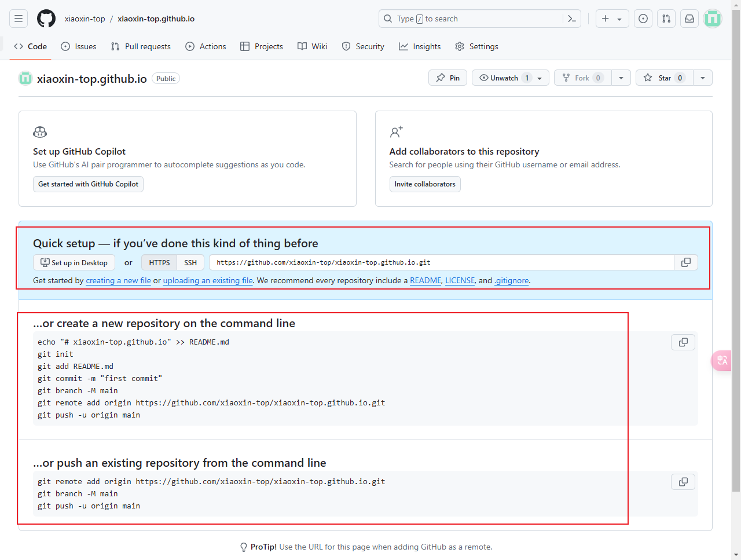Viewport: 741px width, 560px height.
Task: Select the HTTPS protocol option
Action: coord(159,262)
